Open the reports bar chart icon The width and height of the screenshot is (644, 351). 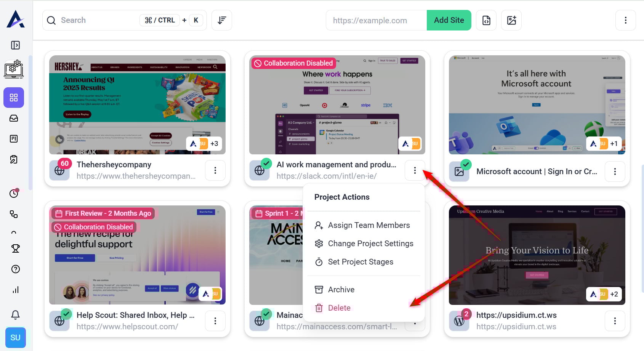[x=15, y=290]
